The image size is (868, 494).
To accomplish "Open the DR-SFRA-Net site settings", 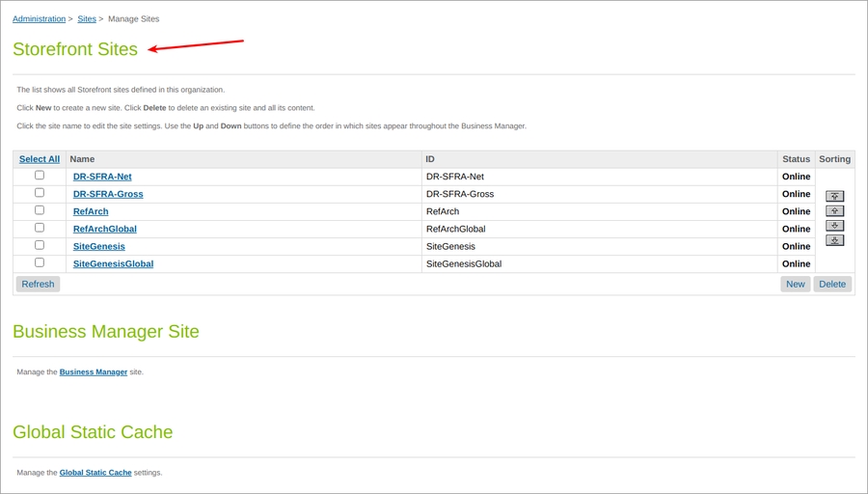I will click(102, 177).
